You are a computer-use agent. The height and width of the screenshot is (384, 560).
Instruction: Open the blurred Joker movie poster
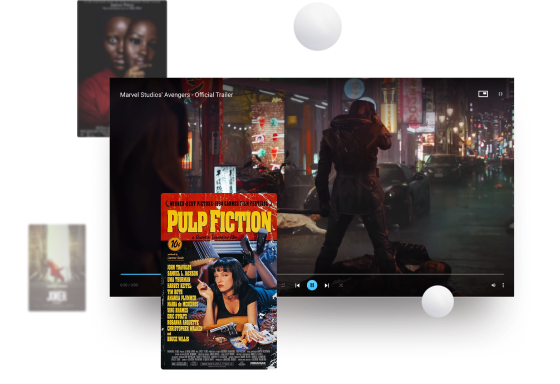[57, 268]
